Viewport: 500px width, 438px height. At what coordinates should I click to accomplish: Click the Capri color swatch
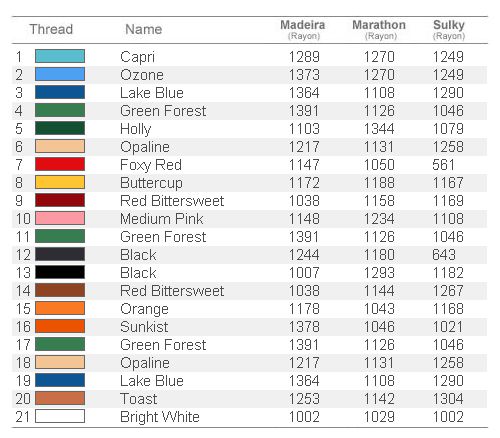[x=60, y=56]
